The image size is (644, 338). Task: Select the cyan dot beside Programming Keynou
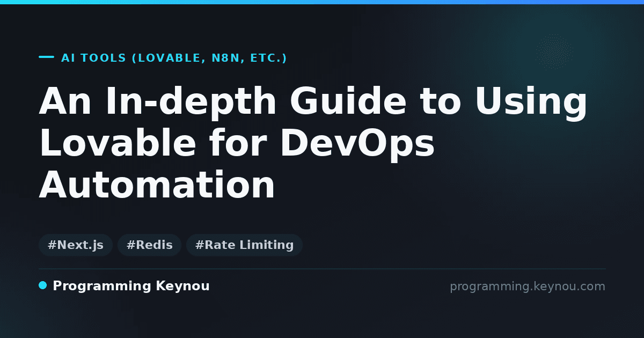tap(43, 285)
